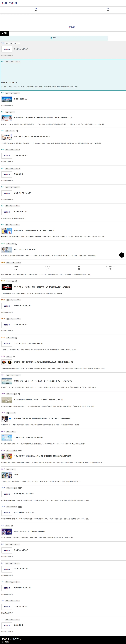Switch to the 放送 tab
The width and height of the screenshot is (126, 644).
(x=36, y=10)
